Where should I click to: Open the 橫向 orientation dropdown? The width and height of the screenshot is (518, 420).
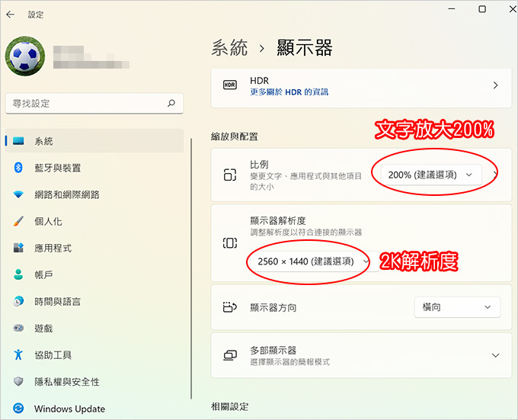(x=457, y=307)
